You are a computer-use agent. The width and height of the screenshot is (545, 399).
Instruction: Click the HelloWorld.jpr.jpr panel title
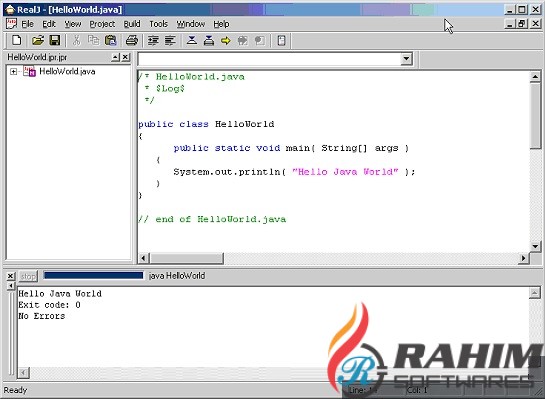[37, 57]
